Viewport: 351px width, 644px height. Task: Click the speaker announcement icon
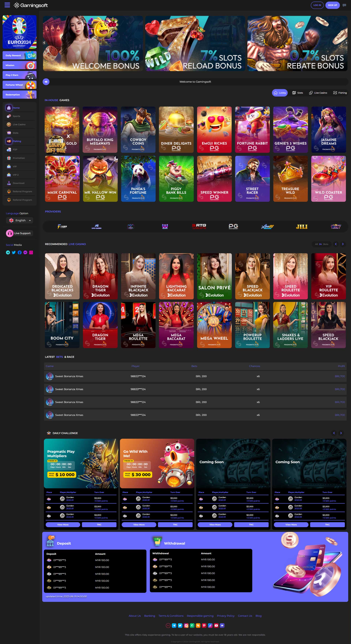click(x=46, y=82)
